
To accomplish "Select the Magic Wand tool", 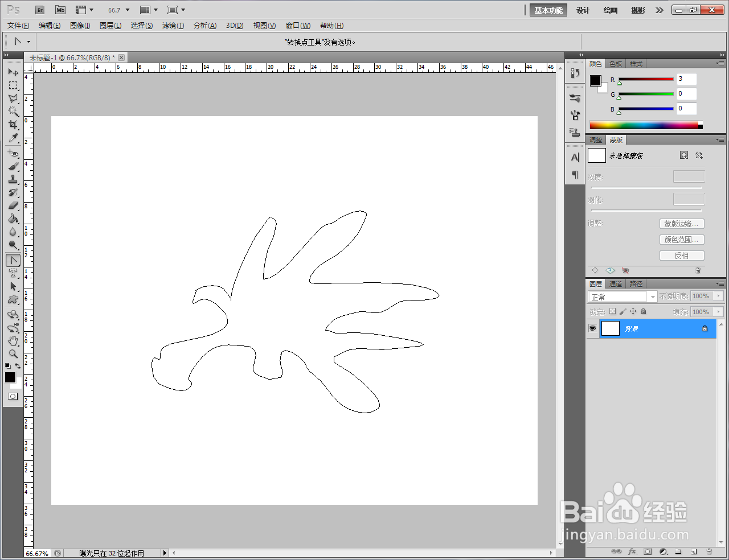I will 13,112.
